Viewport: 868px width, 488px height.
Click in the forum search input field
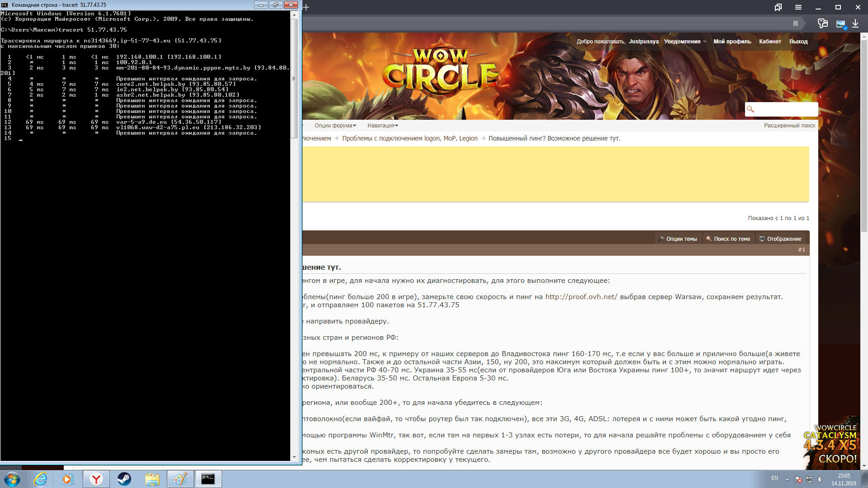[x=786, y=109]
